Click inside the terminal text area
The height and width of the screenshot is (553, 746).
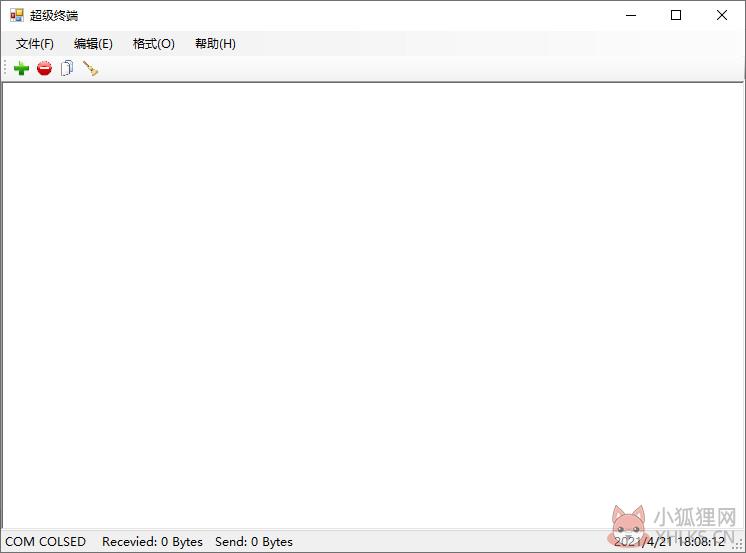(x=373, y=305)
